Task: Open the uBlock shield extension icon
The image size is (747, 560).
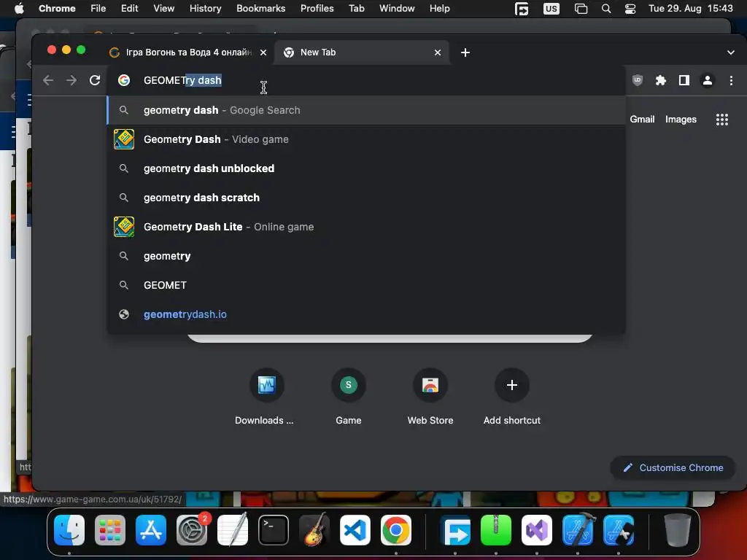Action: tap(638, 80)
